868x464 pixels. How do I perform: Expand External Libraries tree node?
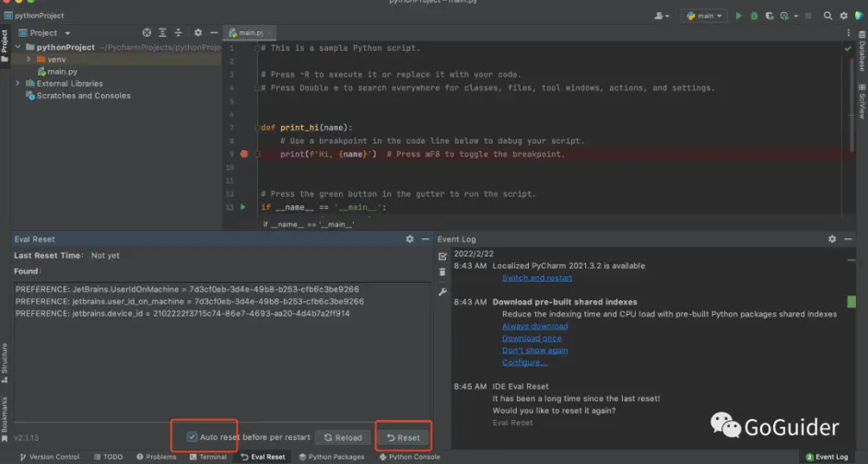(18, 84)
